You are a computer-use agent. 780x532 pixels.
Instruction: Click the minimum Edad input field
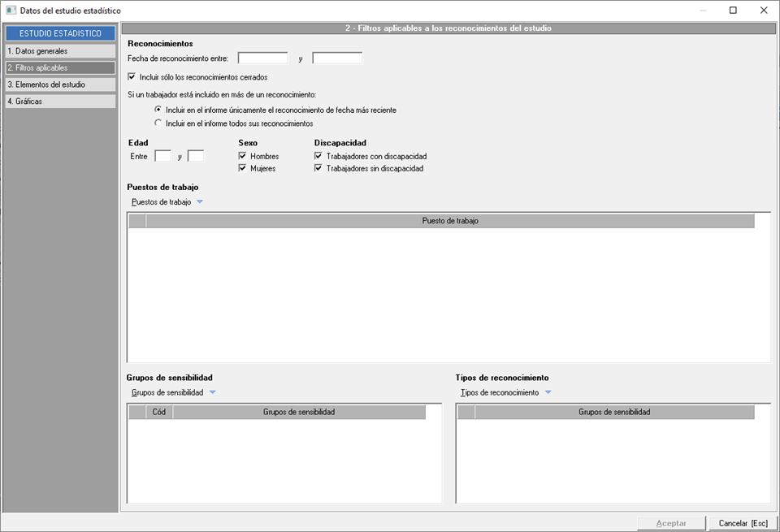[162, 156]
